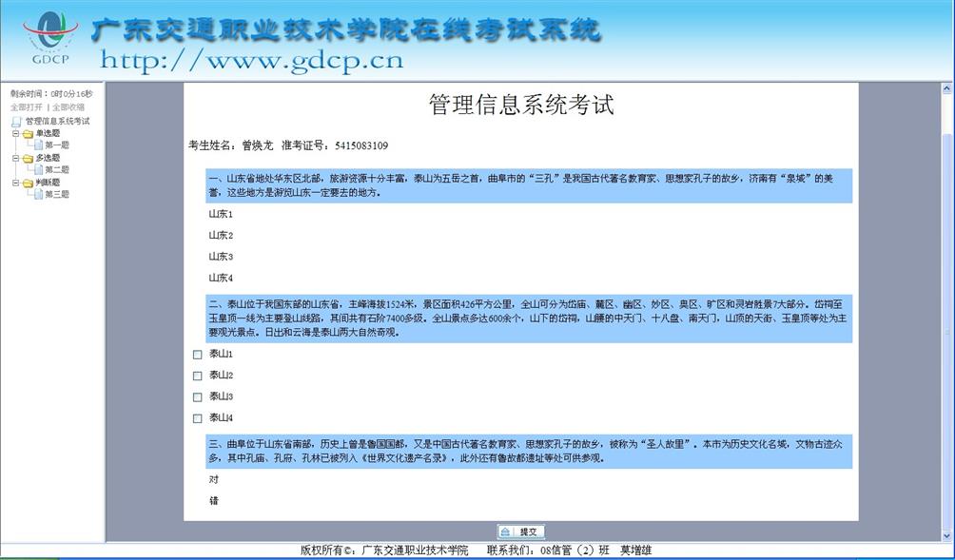Click the GDCP school logo
Viewport: 955px width, 560px height.
click(50, 38)
